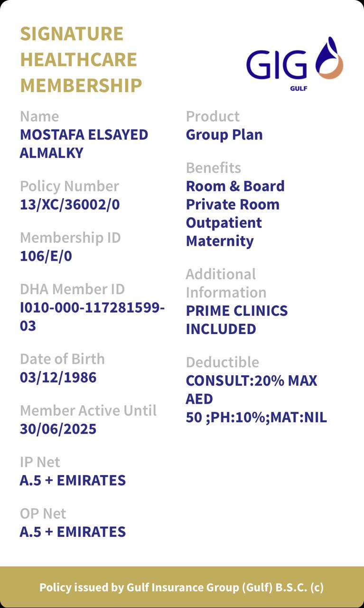The image size is (364, 608).
Task: Select the OP Net value A.5 + EMIRATES
Action: pos(73,532)
